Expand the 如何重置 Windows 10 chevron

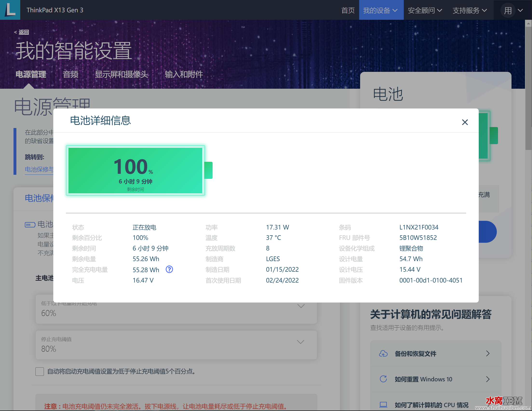[487, 379]
